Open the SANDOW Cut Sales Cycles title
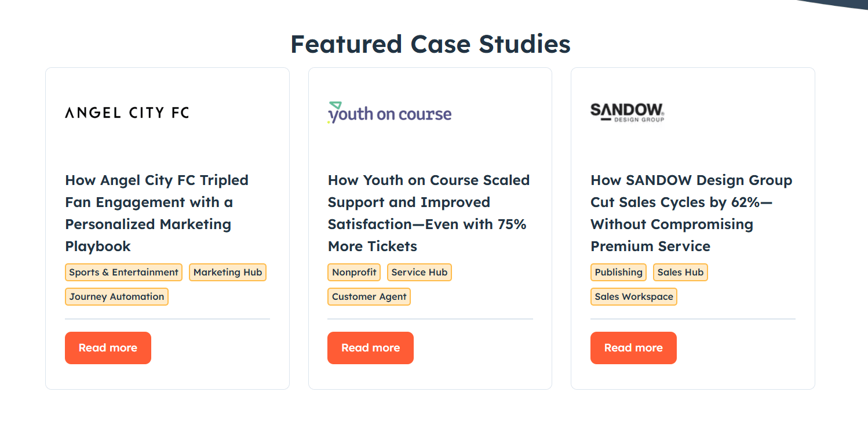This screenshot has height=428, width=868. (x=691, y=213)
